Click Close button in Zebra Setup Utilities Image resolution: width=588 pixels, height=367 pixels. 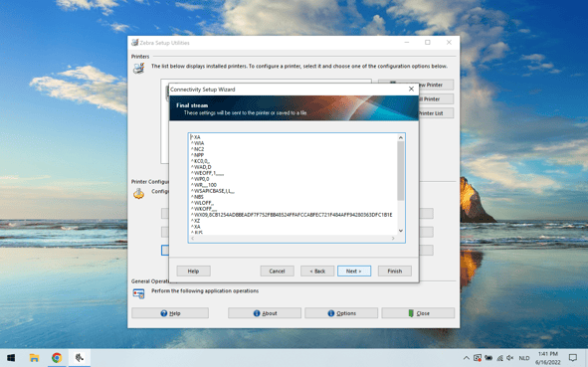[418, 313]
